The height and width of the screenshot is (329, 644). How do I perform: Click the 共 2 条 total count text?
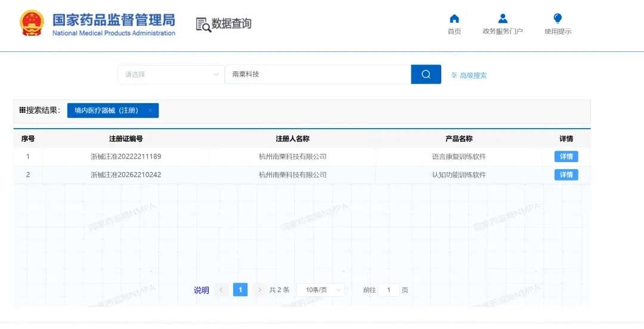coord(279,290)
